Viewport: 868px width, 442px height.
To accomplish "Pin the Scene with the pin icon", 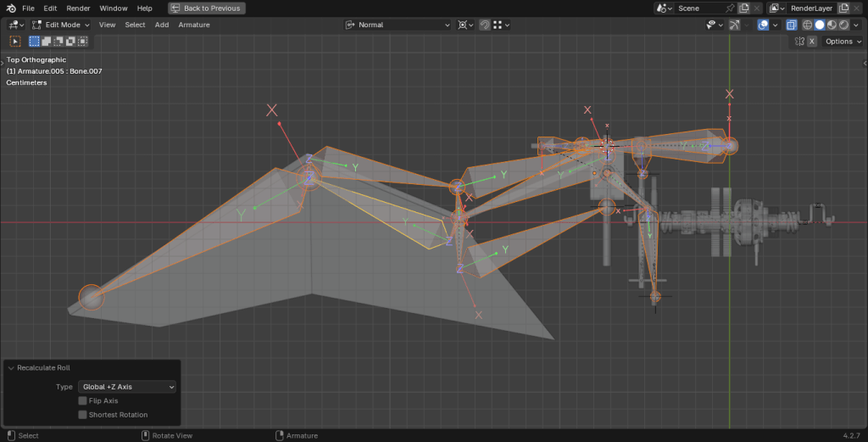I will pos(730,8).
